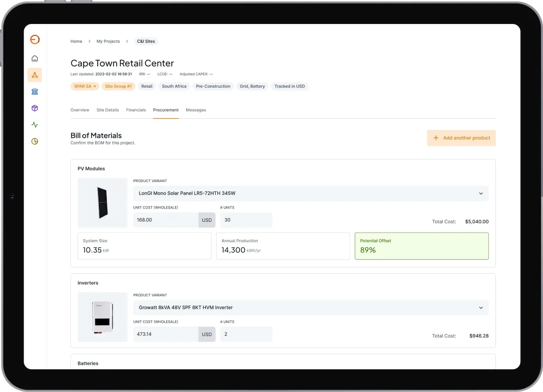This screenshot has width=543, height=392.
Task: Click the Tracked in USD tag
Action: coord(290,86)
